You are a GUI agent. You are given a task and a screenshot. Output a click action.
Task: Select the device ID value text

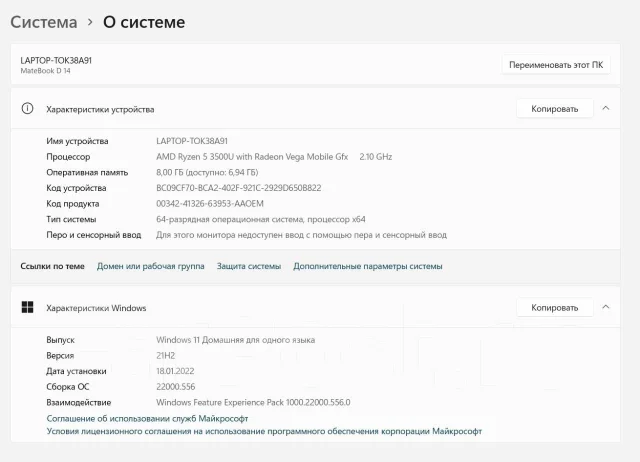tap(239, 188)
